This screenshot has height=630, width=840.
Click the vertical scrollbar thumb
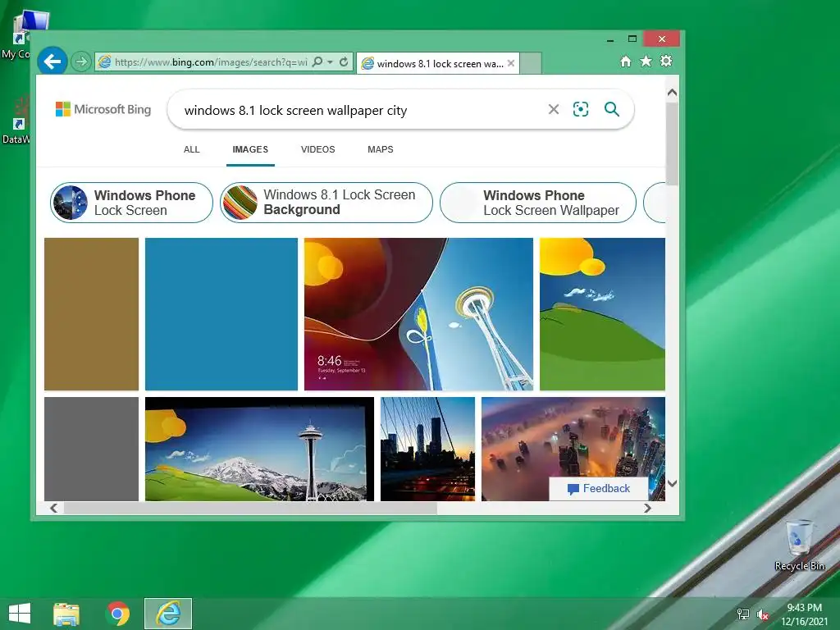click(x=672, y=143)
